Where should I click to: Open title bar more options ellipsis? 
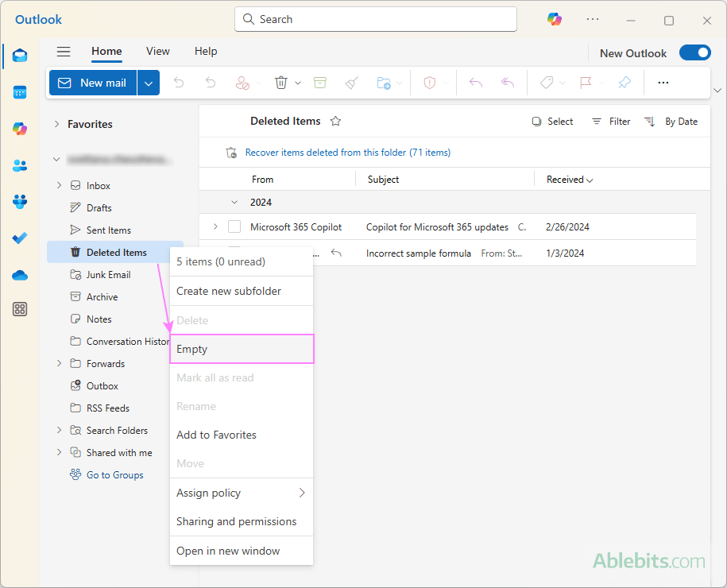pyautogui.click(x=593, y=20)
